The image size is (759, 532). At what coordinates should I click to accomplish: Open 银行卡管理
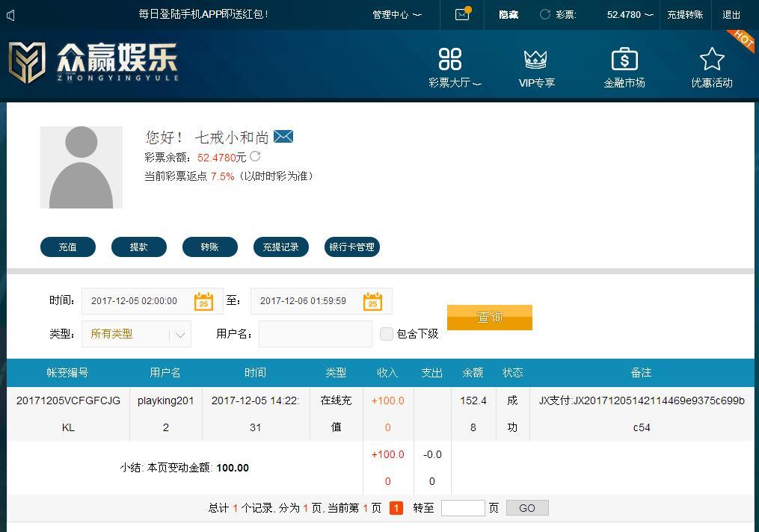[x=352, y=247]
